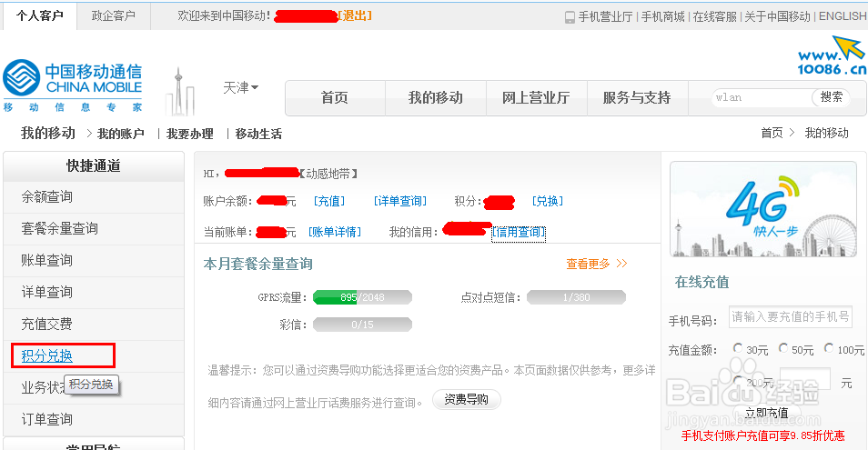Image resolution: width=868 pixels, height=450 pixels.
Task: Select 账单查询 in quick channel
Action: [94, 260]
